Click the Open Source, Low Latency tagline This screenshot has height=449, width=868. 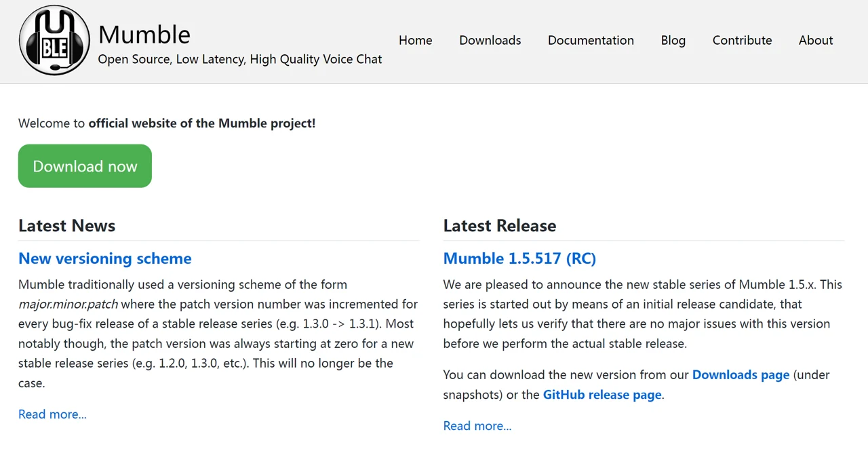coord(240,60)
